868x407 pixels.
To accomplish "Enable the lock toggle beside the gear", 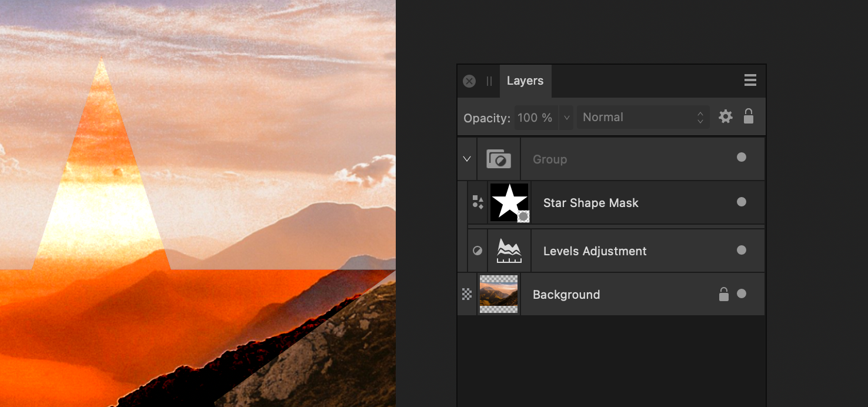I will pos(749,116).
